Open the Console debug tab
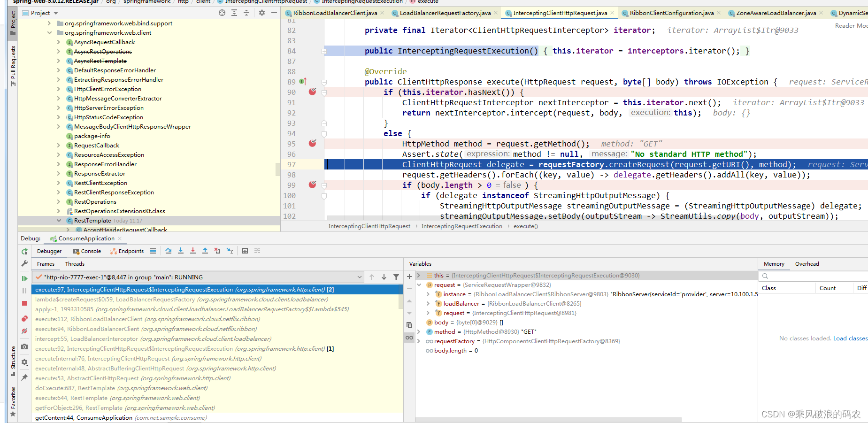Viewport: 868px width, 423px height. [87, 251]
